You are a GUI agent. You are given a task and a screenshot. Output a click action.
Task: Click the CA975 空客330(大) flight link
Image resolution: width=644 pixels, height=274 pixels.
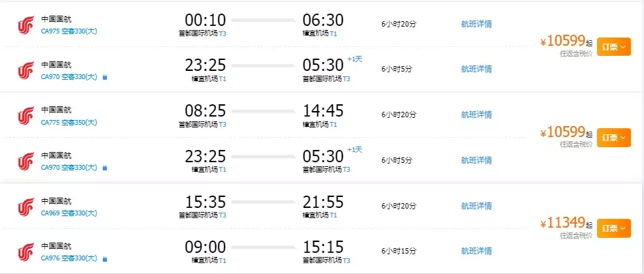(x=69, y=31)
